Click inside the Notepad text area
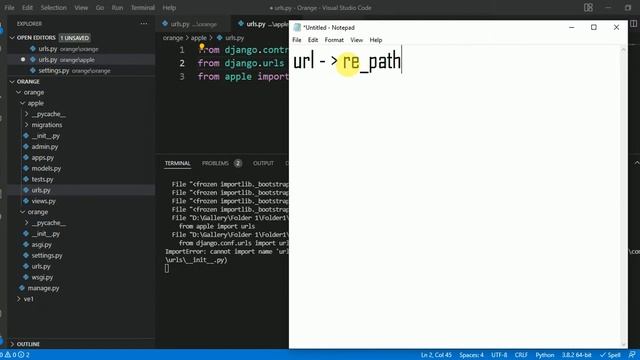This screenshot has width=640, height=360. (454, 196)
